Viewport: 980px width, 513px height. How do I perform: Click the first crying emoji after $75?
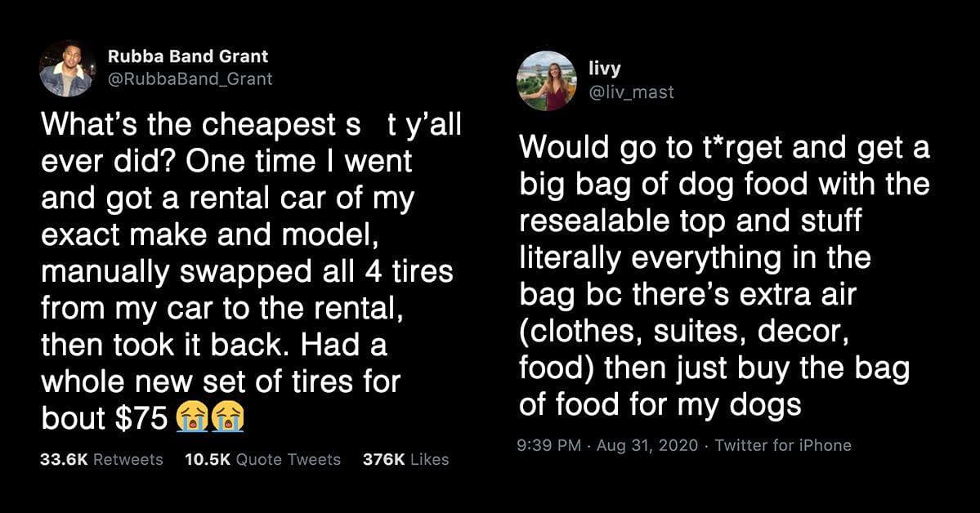pos(190,418)
